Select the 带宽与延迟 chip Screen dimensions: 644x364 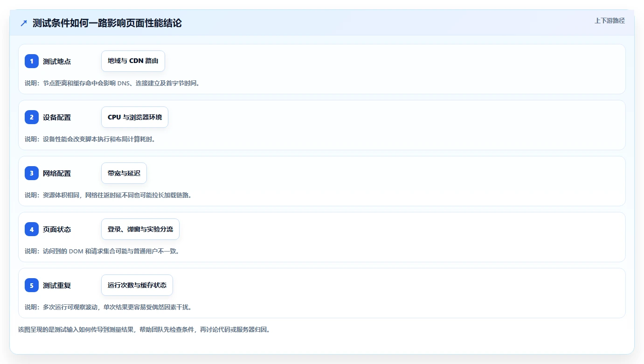(x=124, y=173)
